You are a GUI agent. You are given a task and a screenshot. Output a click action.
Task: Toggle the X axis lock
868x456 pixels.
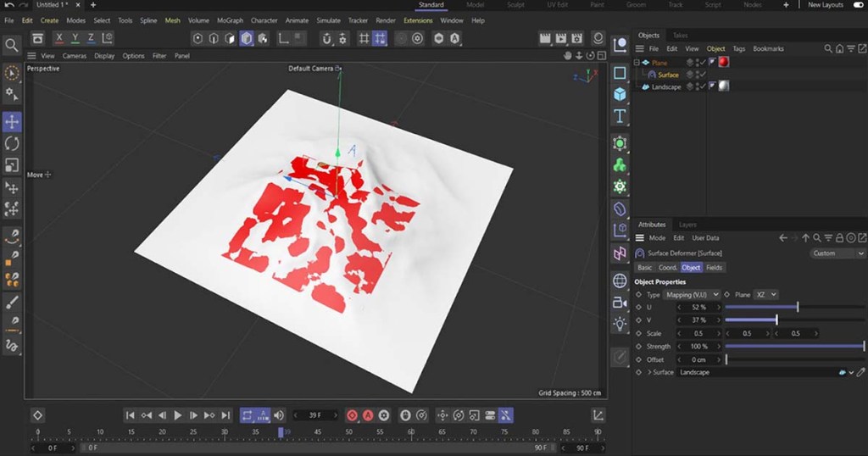(59, 38)
